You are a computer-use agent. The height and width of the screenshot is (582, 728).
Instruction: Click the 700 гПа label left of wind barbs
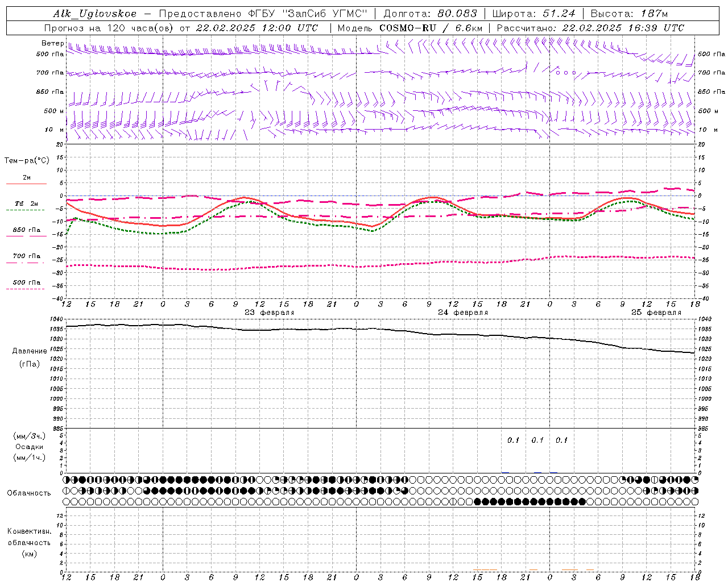[50, 73]
